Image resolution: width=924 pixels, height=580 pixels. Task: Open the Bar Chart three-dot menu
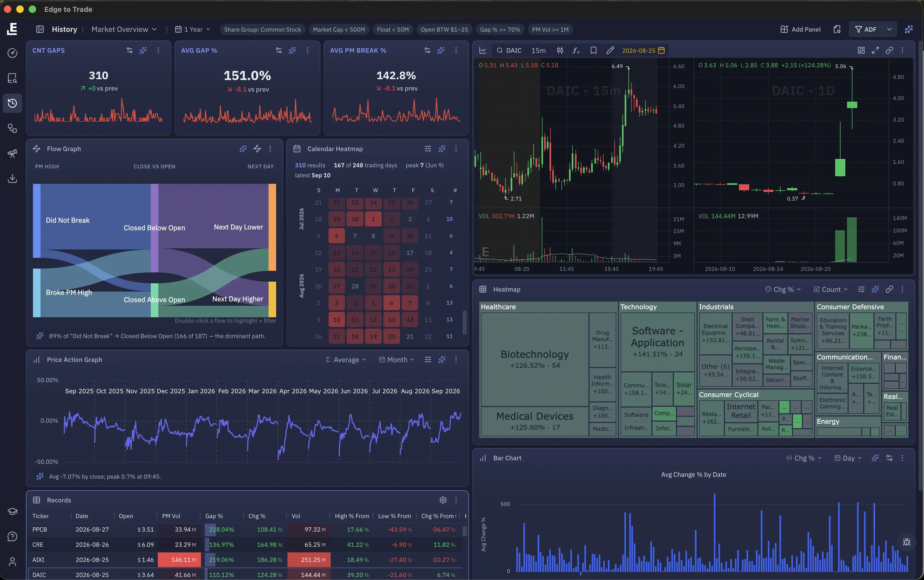click(x=903, y=458)
